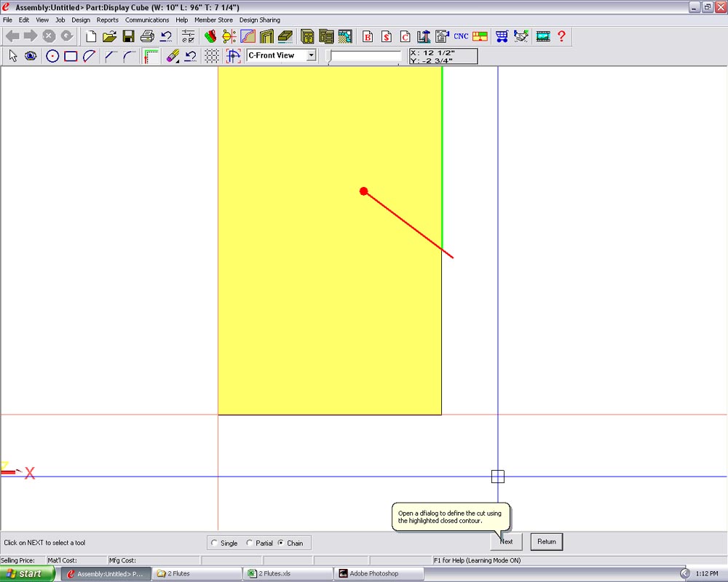The image size is (728, 582).
Task: Select the arc drawing tool
Action: click(89, 56)
